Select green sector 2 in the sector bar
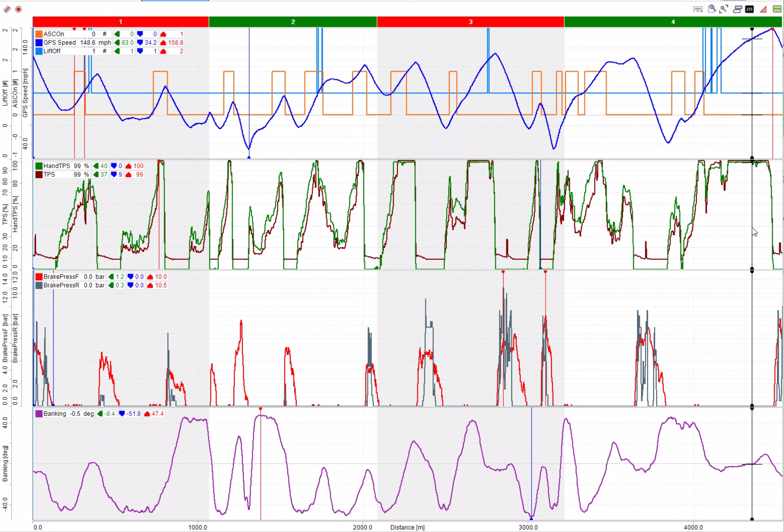This screenshot has width=784, height=532. click(293, 22)
